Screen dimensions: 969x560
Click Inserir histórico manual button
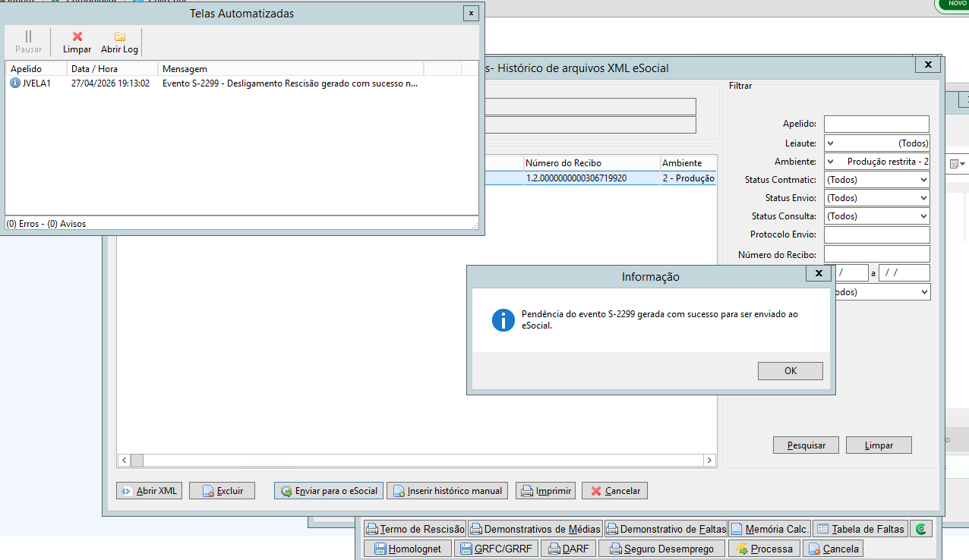coord(447,491)
